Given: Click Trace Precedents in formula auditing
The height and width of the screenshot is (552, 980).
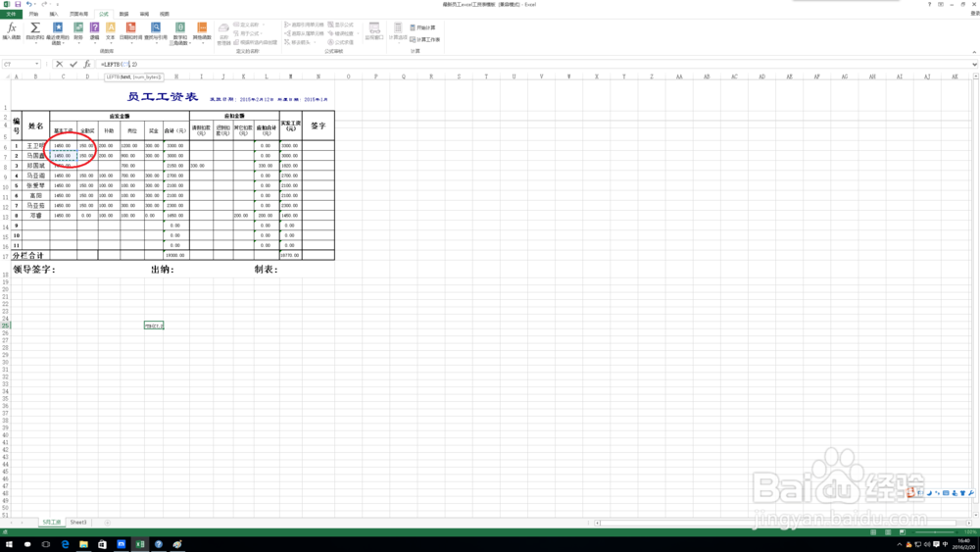Looking at the screenshot, I should click(x=305, y=25).
